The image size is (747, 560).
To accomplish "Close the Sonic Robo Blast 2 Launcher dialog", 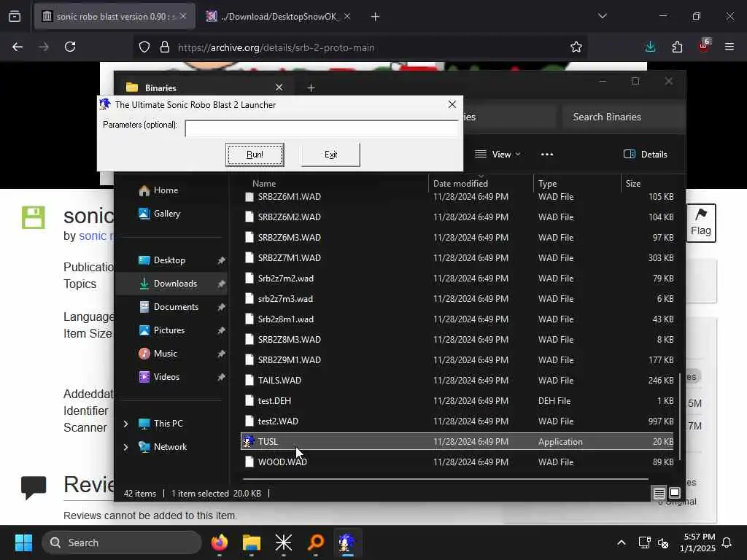I will tap(452, 104).
